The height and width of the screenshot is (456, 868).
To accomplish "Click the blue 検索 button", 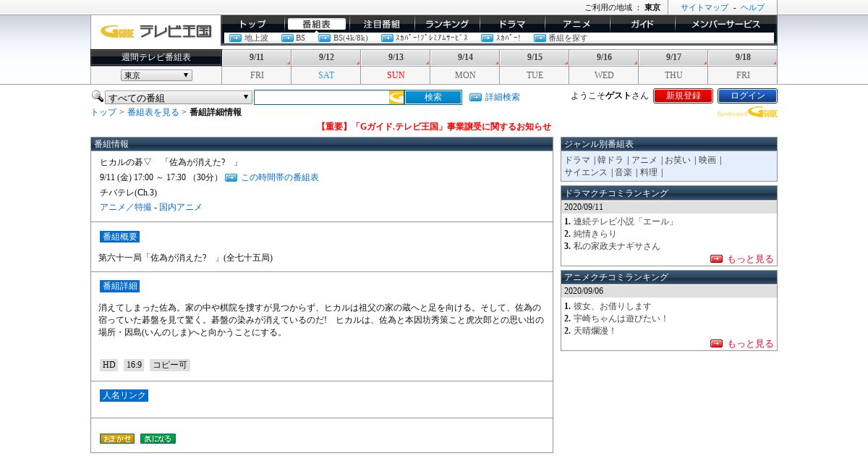I will [433, 97].
